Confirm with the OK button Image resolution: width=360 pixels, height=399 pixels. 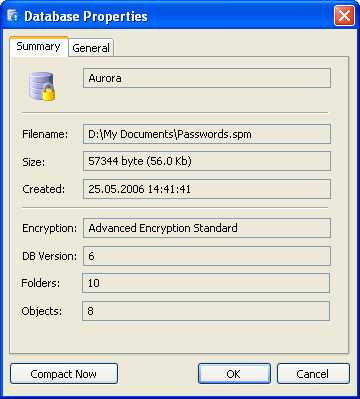coord(234,374)
